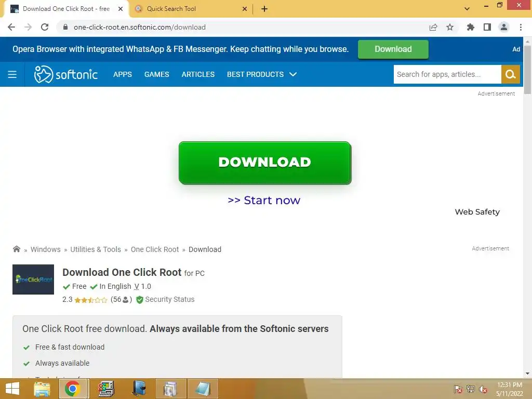Go back using browser back arrow

click(x=11, y=27)
